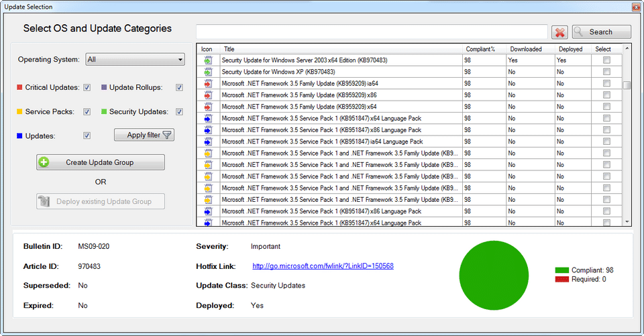Click the Deploy existing Update Group button
Screen dimensions: 644x336
pyautogui.click(x=101, y=201)
